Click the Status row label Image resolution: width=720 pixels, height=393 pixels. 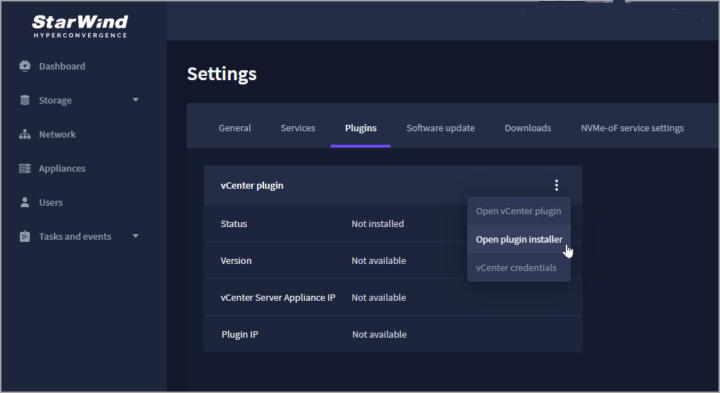click(234, 224)
